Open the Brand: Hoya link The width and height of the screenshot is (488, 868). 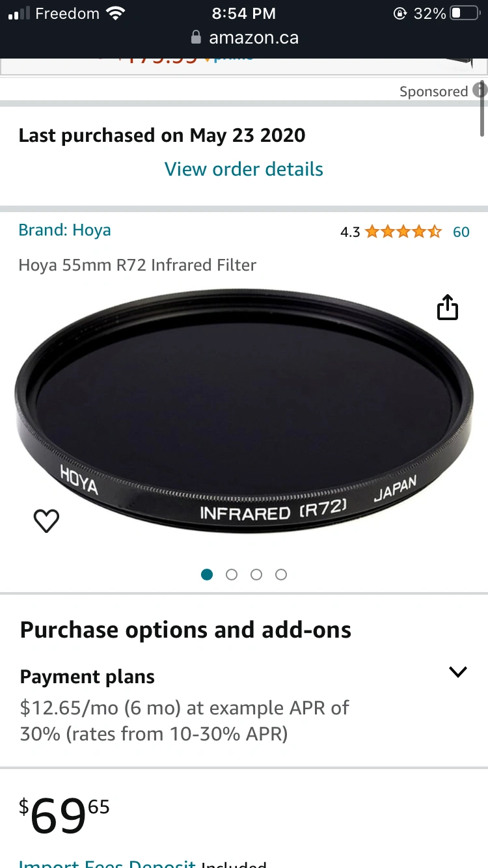coord(64,230)
